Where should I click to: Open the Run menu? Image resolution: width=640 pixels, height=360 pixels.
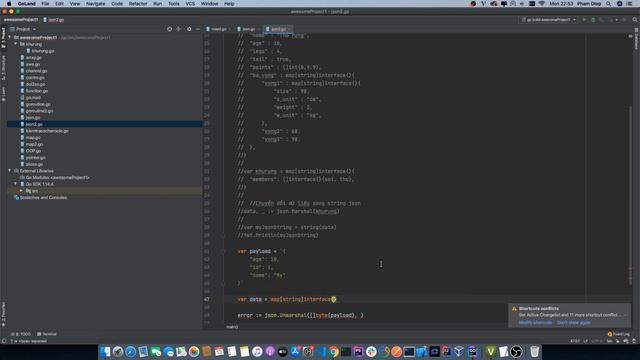[158, 4]
